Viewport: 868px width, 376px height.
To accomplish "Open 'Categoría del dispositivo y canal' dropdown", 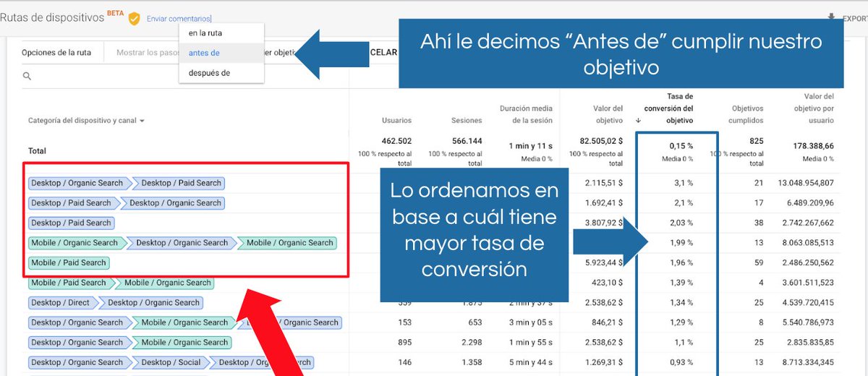I will (86, 121).
